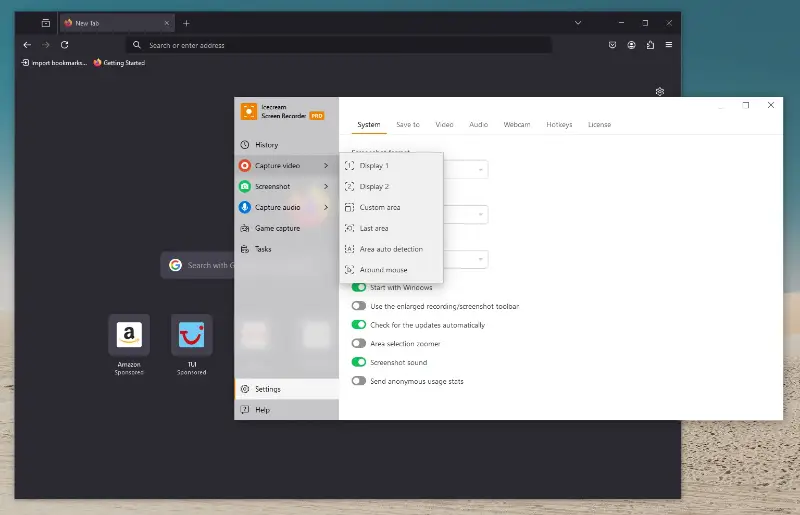
Task: Click Firefox new tab personalize gear
Action: pos(660,91)
